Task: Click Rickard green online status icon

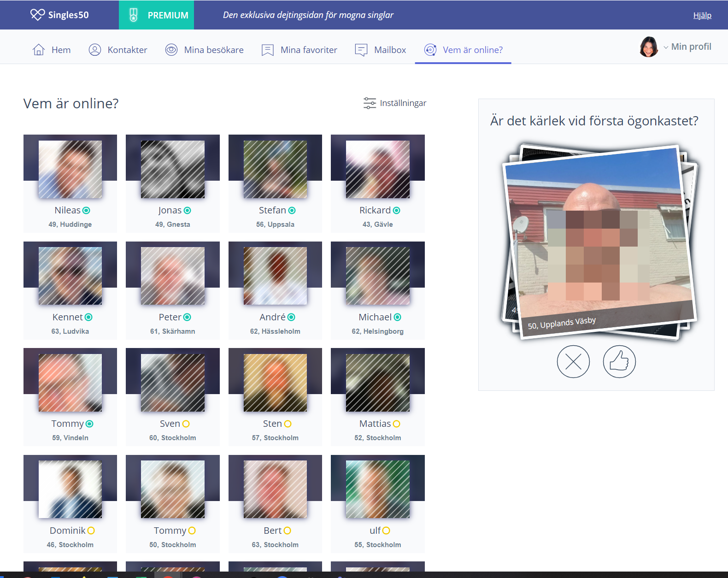Action: 396,211
